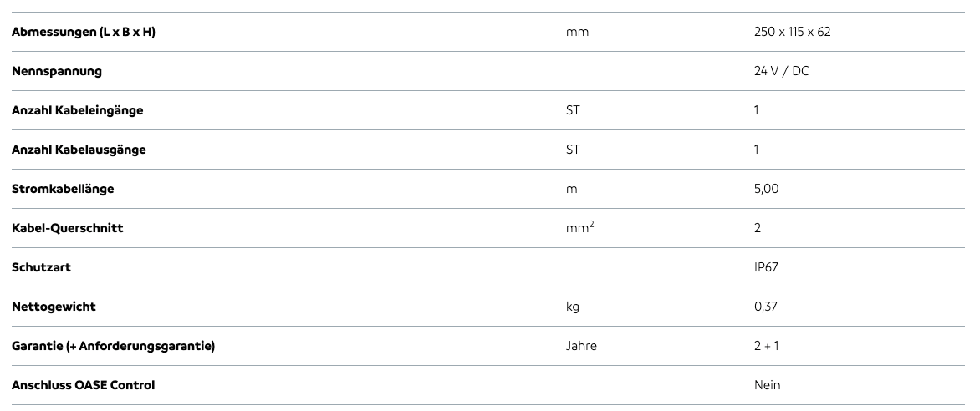
Task: Click the Anzahl Kabeleingänge label
Action: pos(77,110)
